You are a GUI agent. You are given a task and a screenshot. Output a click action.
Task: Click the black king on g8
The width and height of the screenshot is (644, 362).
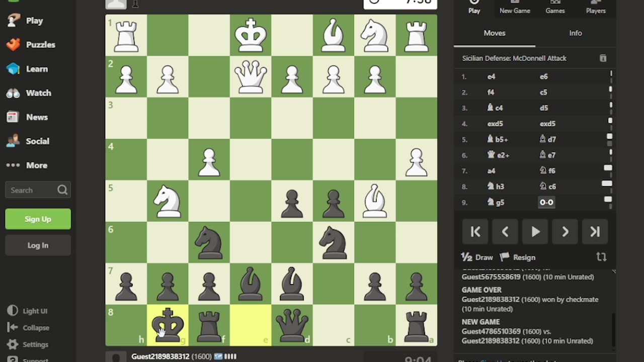[168, 325]
